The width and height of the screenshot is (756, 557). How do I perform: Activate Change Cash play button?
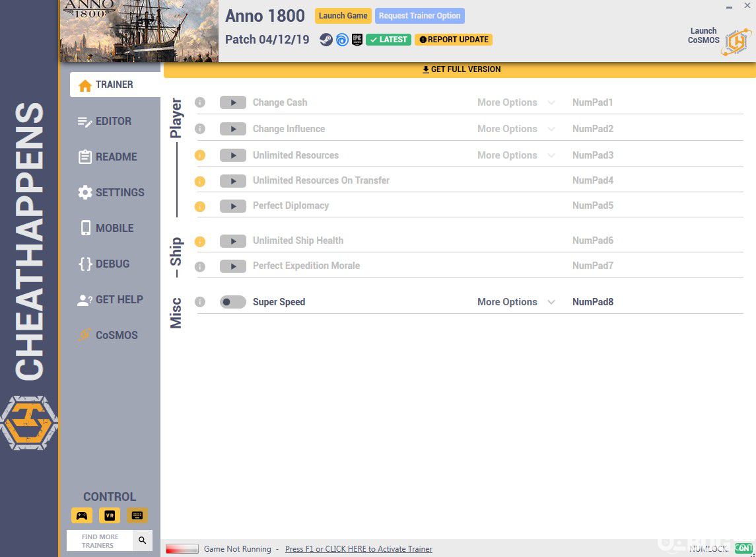[x=233, y=102]
